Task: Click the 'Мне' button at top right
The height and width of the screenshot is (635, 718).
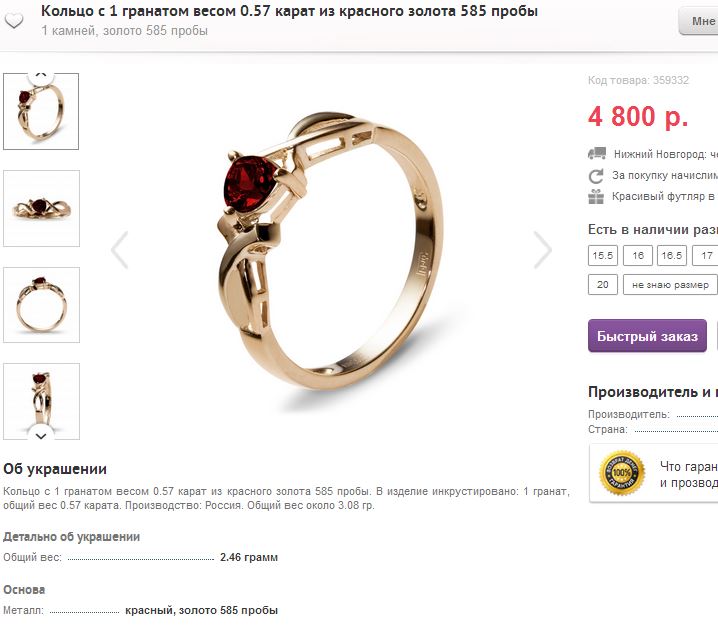Action: point(698,21)
